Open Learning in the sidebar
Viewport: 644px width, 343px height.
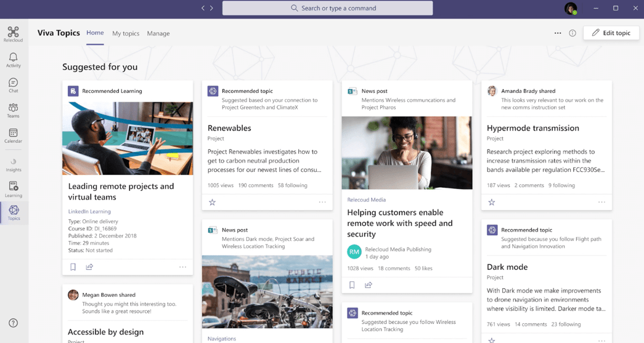pos(13,190)
